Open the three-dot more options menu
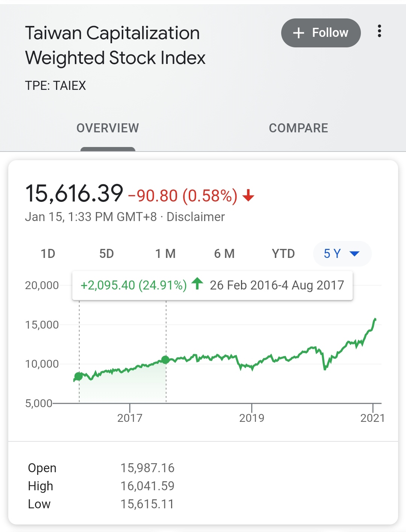406x532 pixels. [x=379, y=31]
